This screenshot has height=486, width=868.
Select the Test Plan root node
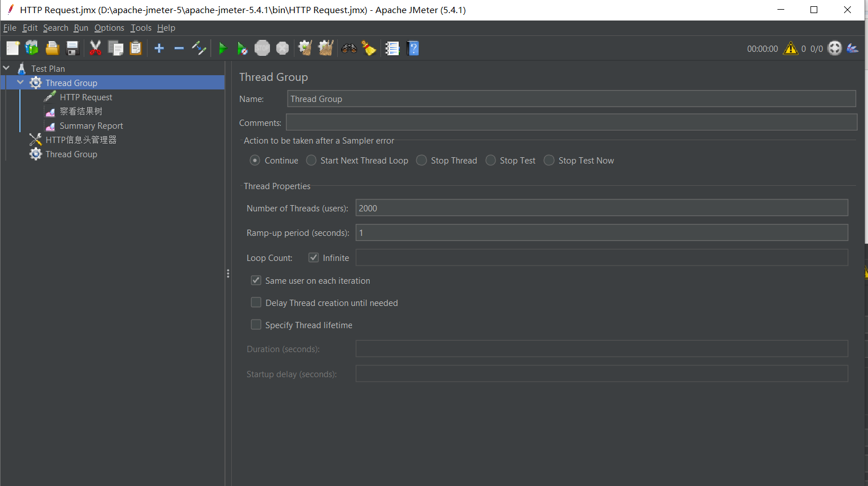point(48,68)
